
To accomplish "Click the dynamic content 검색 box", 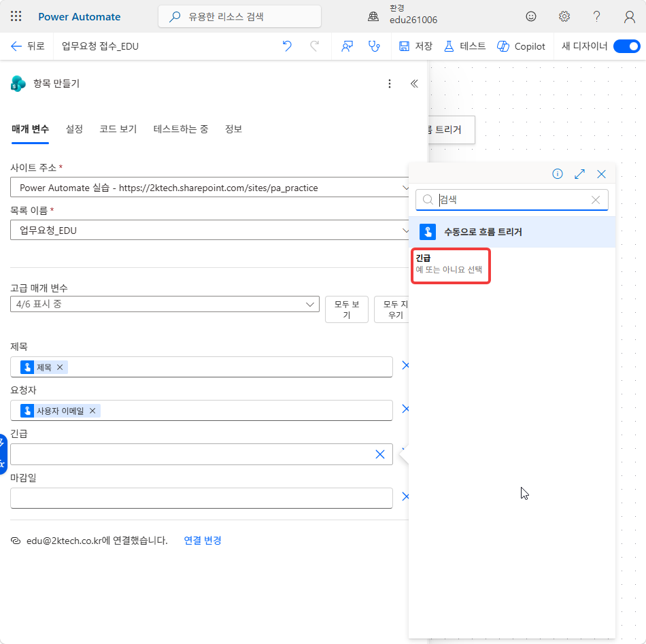I will click(511, 200).
